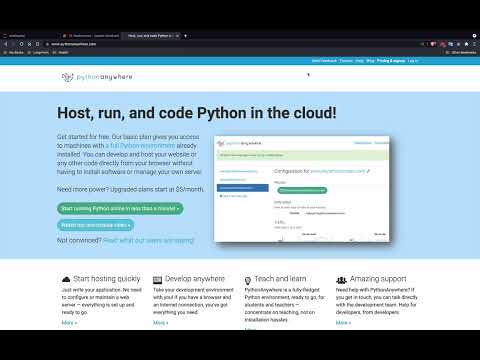The image size is (480, 360).
Task: Click the dashboard screenshot thumbnail
Action: point(302,189)
